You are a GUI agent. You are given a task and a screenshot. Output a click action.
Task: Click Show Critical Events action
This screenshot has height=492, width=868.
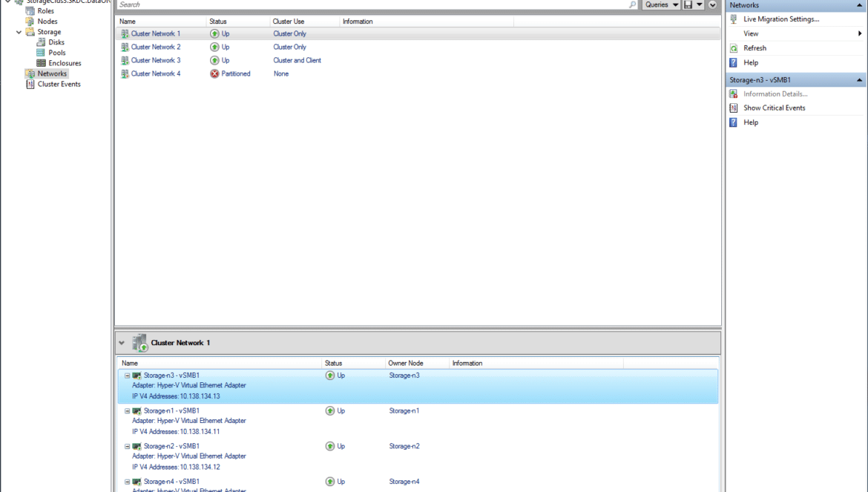click(774, 108)
